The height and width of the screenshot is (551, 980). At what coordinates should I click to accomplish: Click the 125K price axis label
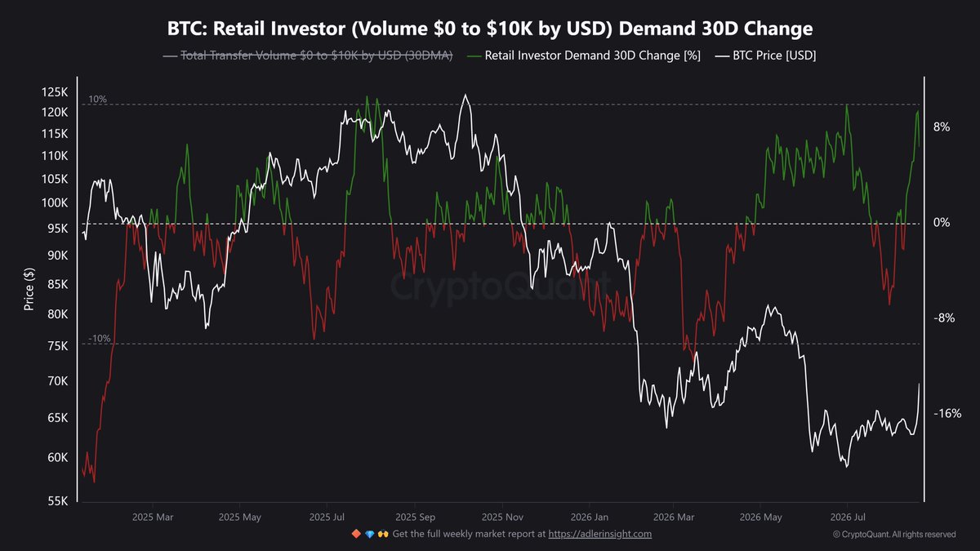point(55,92)
